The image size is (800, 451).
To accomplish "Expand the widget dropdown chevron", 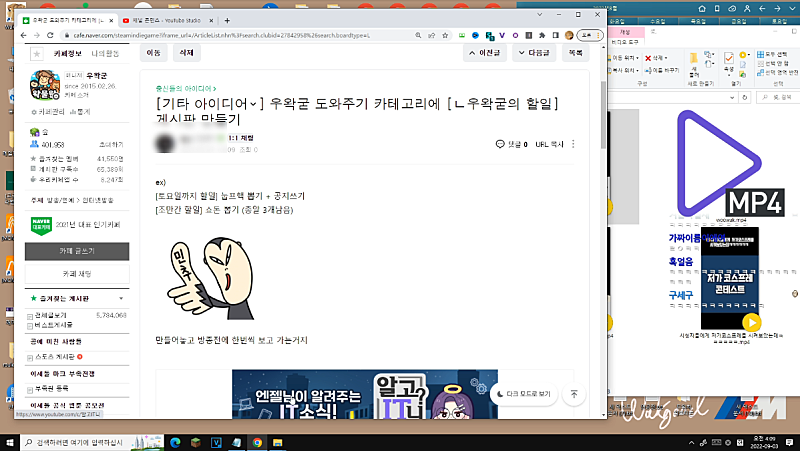I will (792, 9).
